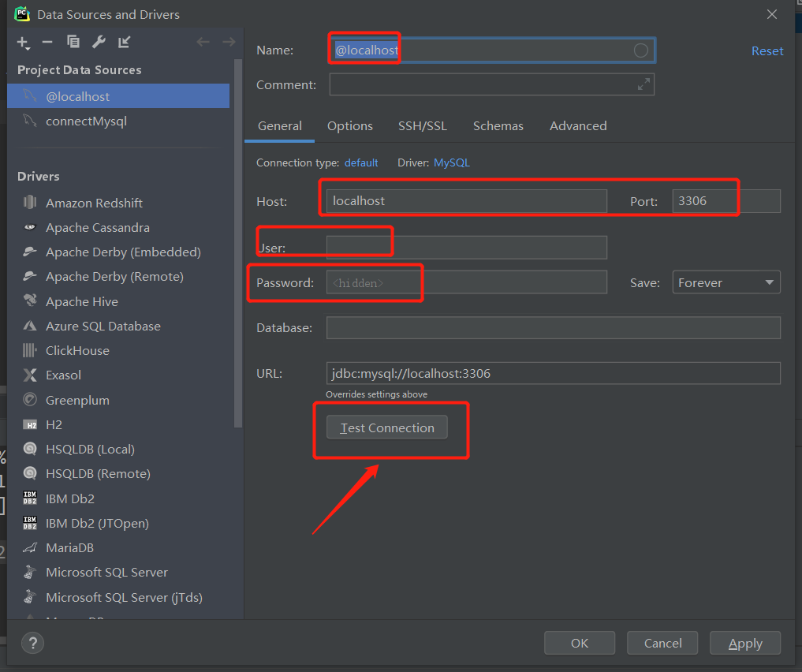The height and width of the screenshot is (672, 802).
Task: Click the Port input field
Action: pyautogui.click(x=726, y=201)
